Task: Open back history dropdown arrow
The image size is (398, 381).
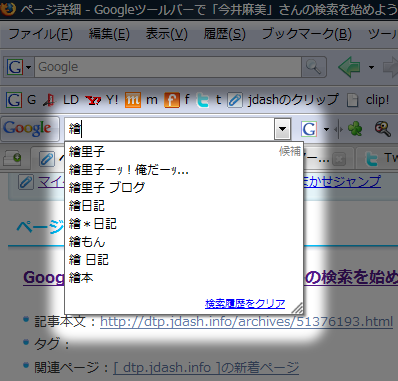Action: [x=371, y=67]
